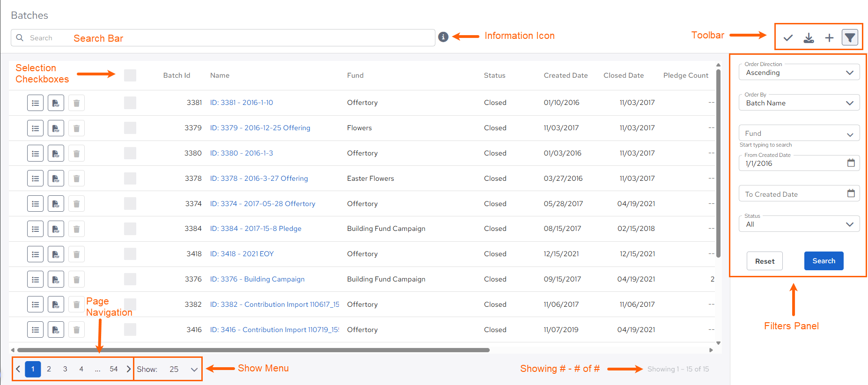
Task: Click the plus icon to add batch
Action: [x=829, y=38]
